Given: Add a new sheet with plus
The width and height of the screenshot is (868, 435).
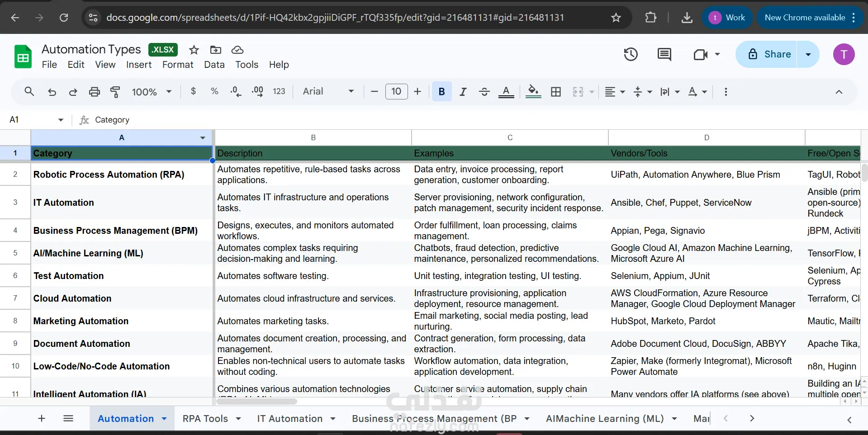Looking at the screenshot, I should tap(42, 418).
